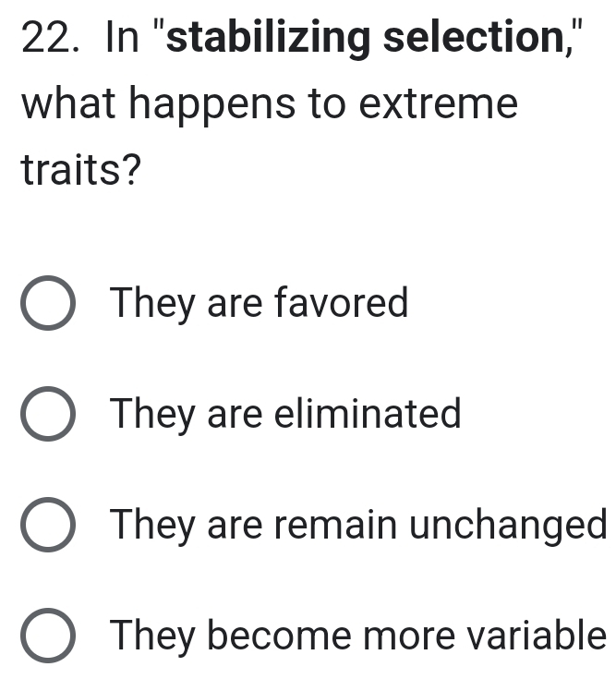Mark the "They become more variable" radio button
Viewport: 616px width, 679px height.
point(49,637)
